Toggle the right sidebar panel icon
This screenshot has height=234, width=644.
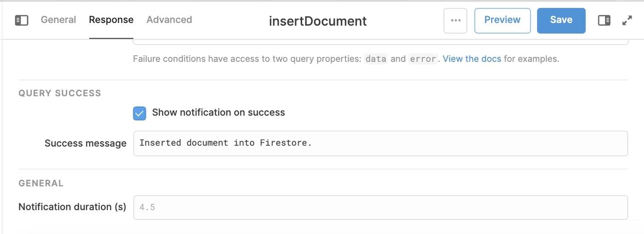point(604,20)
